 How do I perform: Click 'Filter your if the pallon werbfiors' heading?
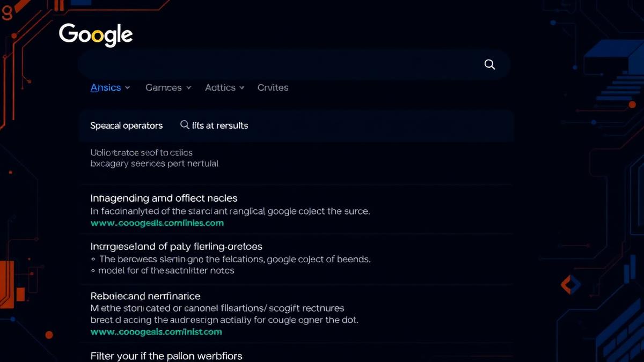(x=166, y=356)
